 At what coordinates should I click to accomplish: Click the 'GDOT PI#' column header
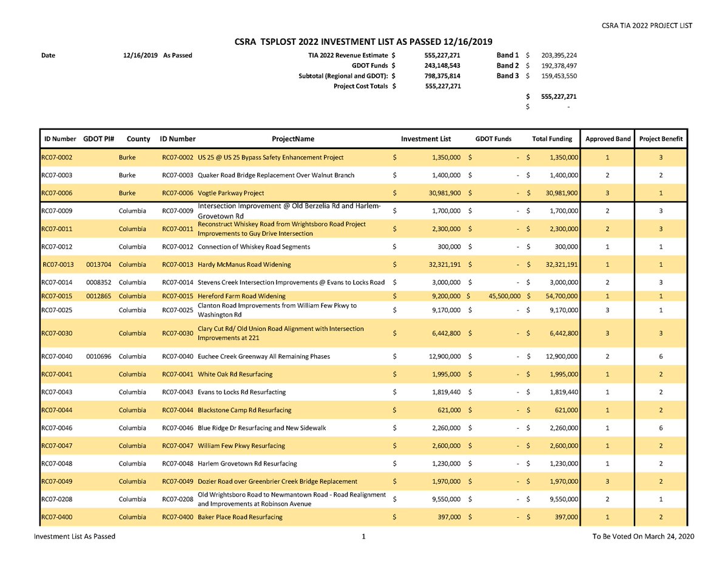click(x=99, y=139)
